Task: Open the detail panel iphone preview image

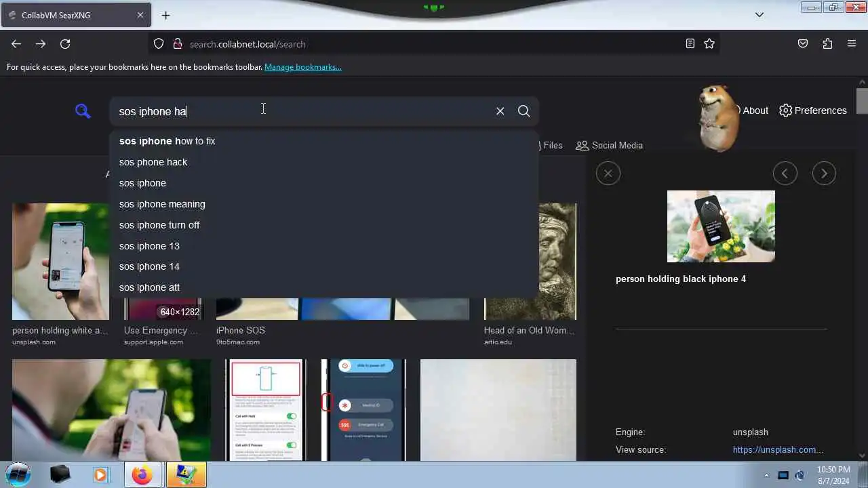Action: (721, 226)
